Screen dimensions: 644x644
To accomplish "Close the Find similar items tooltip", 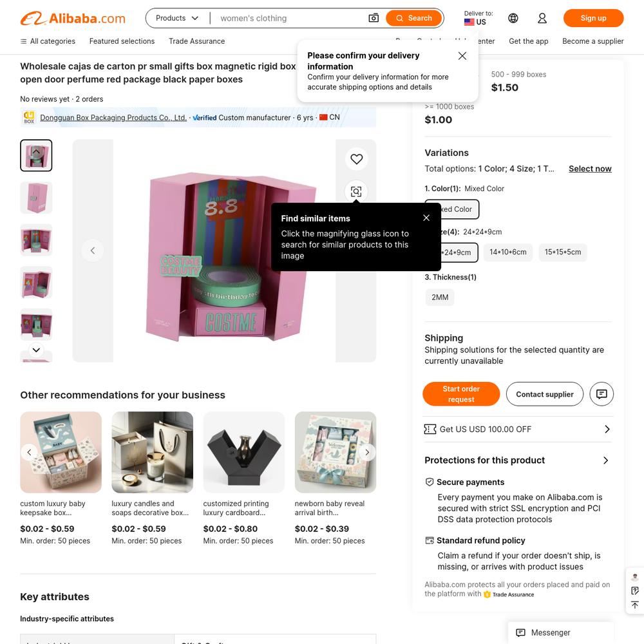I will point(426,218).
